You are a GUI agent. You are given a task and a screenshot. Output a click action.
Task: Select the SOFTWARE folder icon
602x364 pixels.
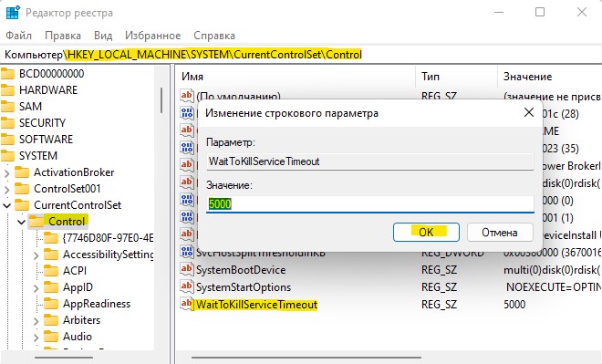[x=7, y=139]
